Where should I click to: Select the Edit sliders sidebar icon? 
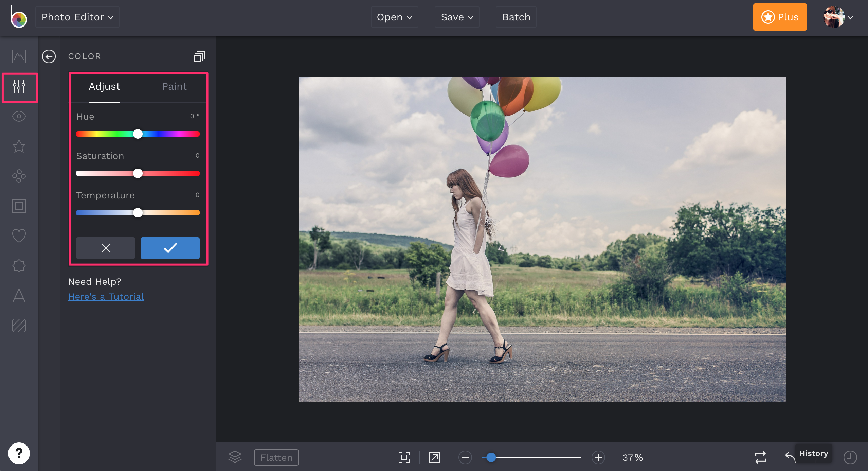[19, 86]
